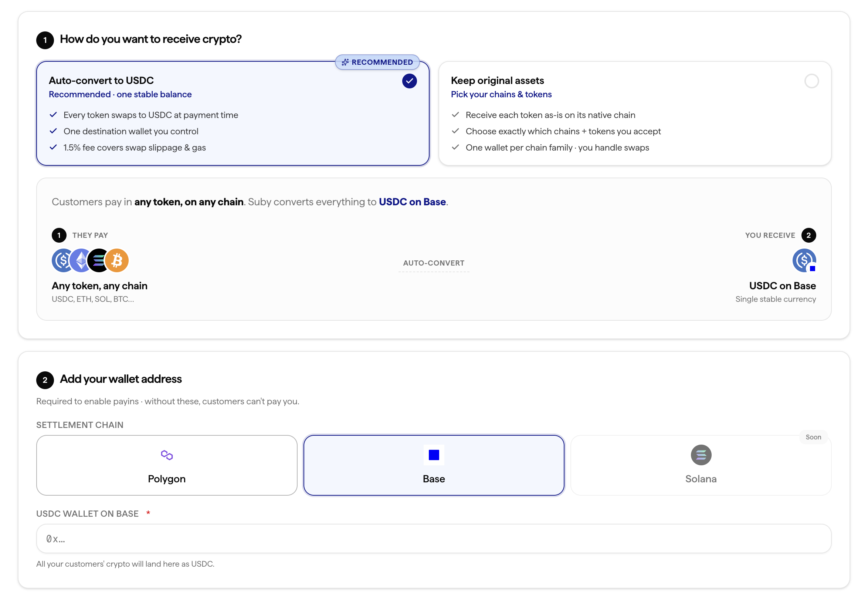Click the 'Keep original assets' title
The height and width of the screenshot is (597, 868).
tap(497, 80)
